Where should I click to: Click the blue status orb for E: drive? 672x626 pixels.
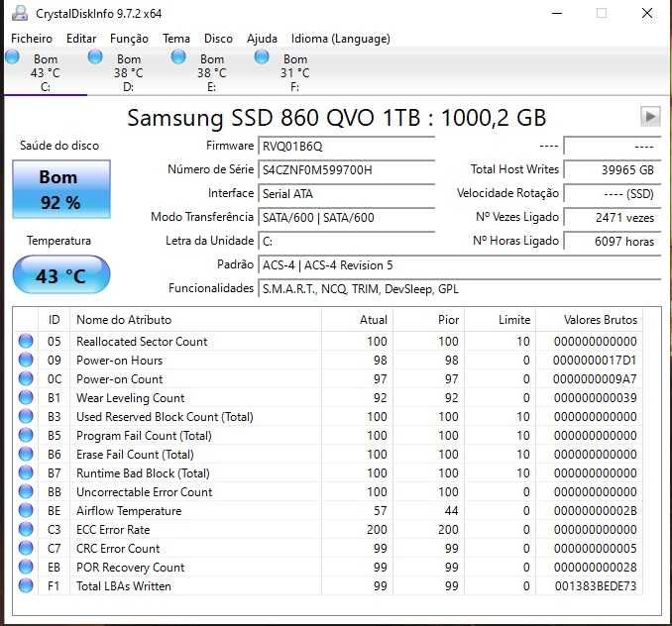178,56
